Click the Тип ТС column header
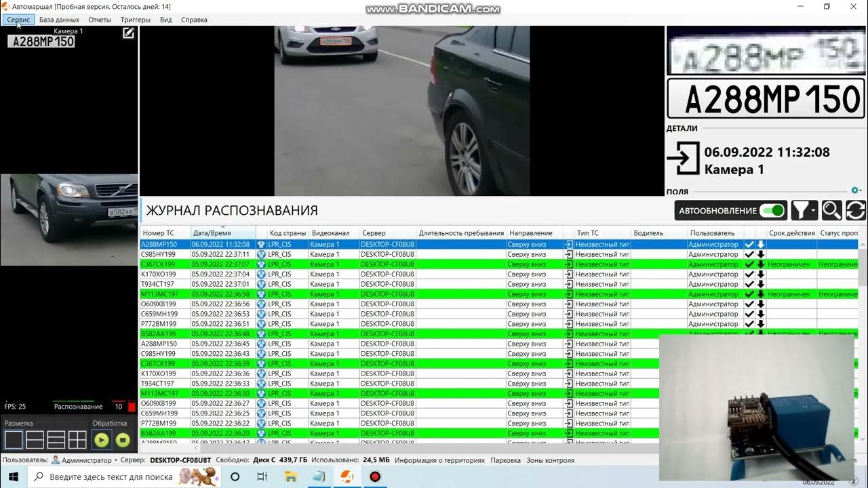Screen dimensions: 868x488 coord(603,233)
